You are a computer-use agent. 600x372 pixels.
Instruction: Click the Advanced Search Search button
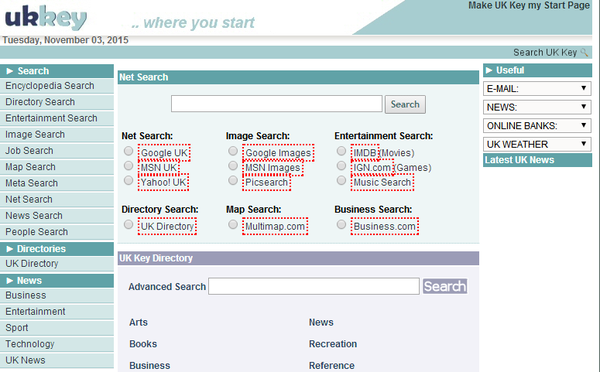[445, 286]
